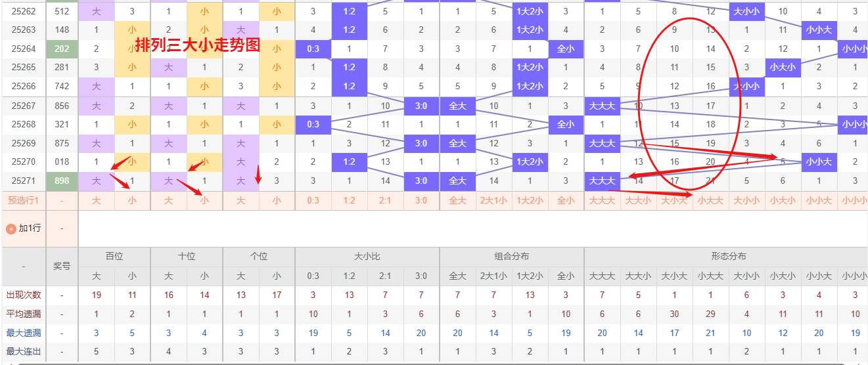Viewport: 868px width, 365px height.
Task: Click prize number 202 highlighted green
Action: point(62,49)
